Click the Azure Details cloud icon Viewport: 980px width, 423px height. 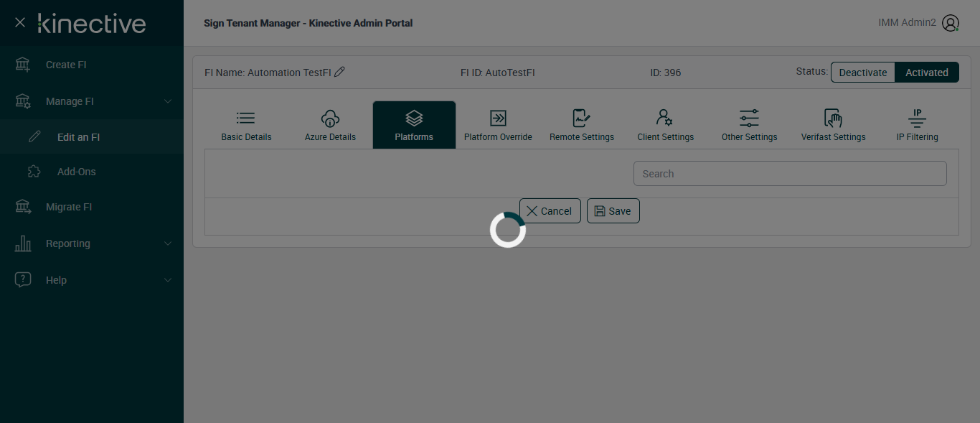pyautogui.click(x=330, y=118)
